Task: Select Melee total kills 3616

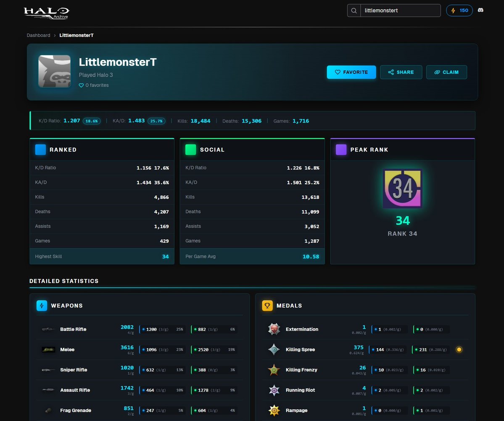Action: [x=127, y=347]
